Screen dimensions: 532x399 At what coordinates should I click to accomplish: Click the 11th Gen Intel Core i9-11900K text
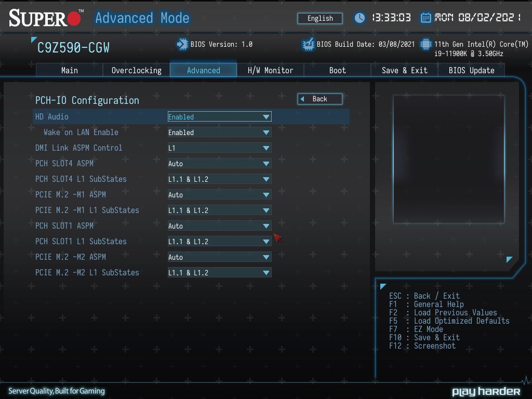pyautogui.click(x=481, y=49)
